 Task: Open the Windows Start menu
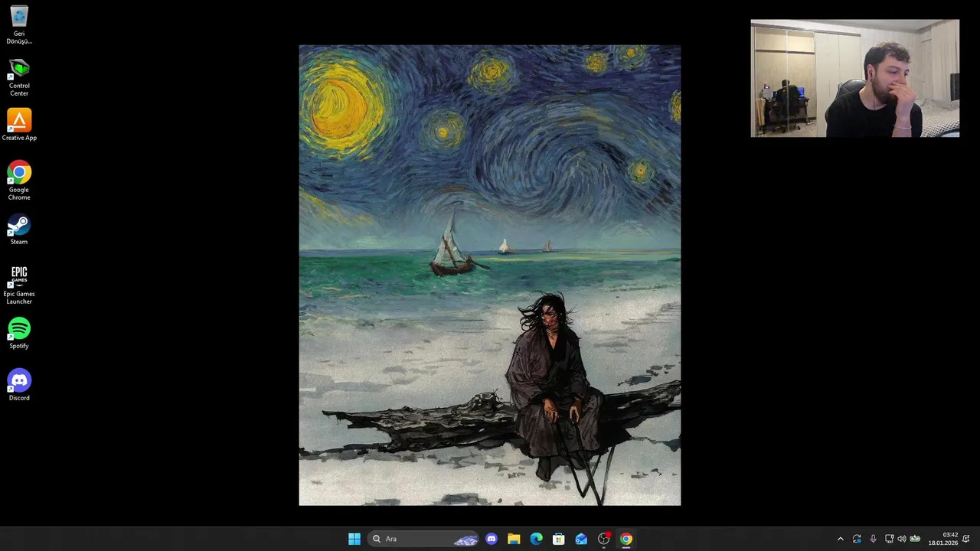(354, 539)
